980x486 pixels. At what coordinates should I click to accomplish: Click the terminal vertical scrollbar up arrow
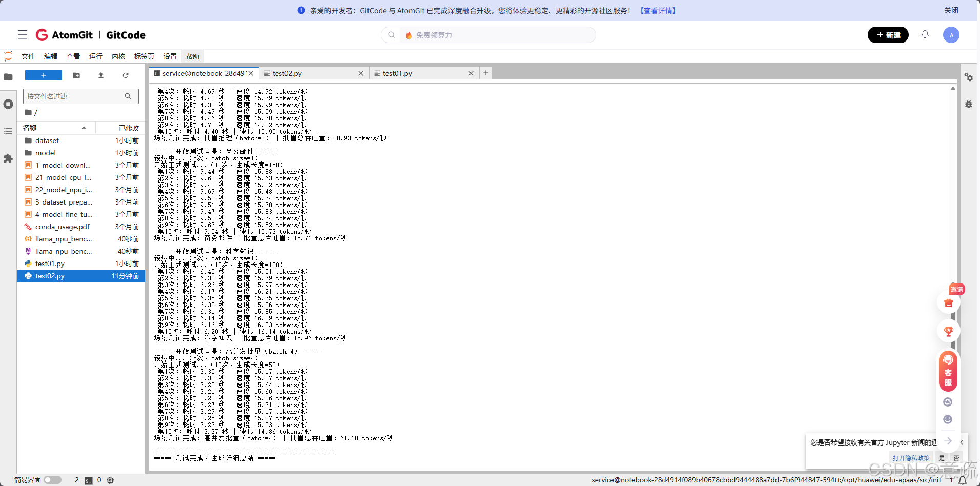click(953, 88)
